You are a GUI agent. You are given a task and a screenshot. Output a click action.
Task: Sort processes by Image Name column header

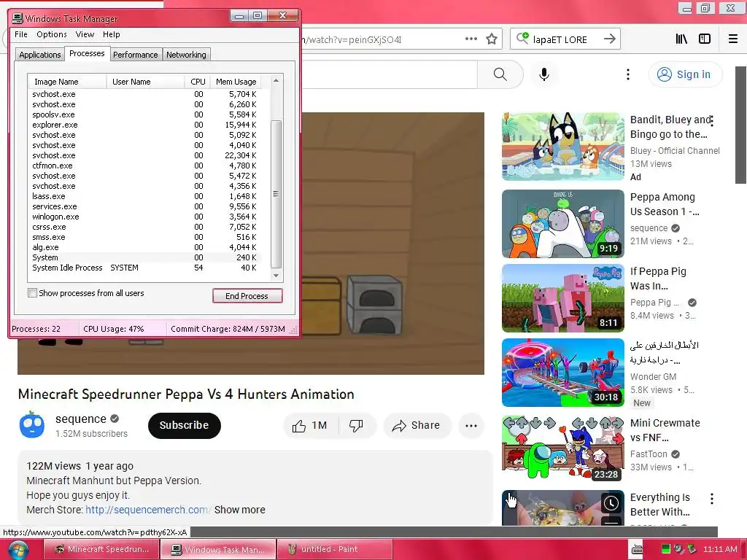click(67, 82)
